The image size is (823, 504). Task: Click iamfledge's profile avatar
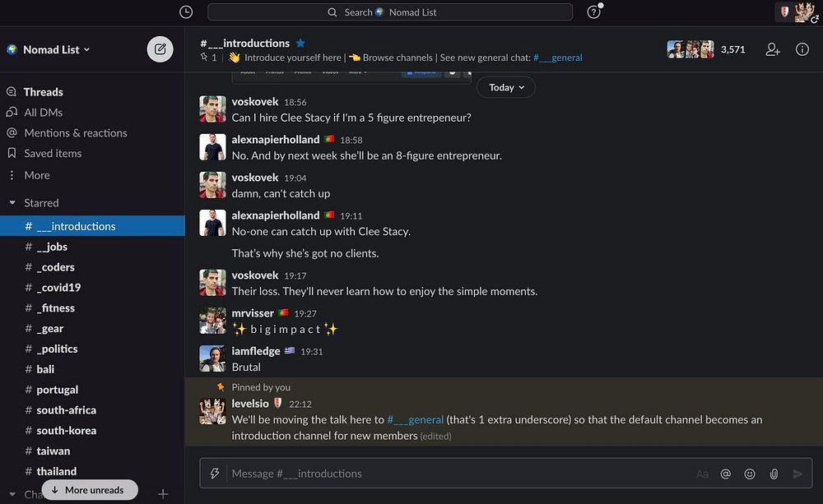pyautogui.click(x=212, y=358)
